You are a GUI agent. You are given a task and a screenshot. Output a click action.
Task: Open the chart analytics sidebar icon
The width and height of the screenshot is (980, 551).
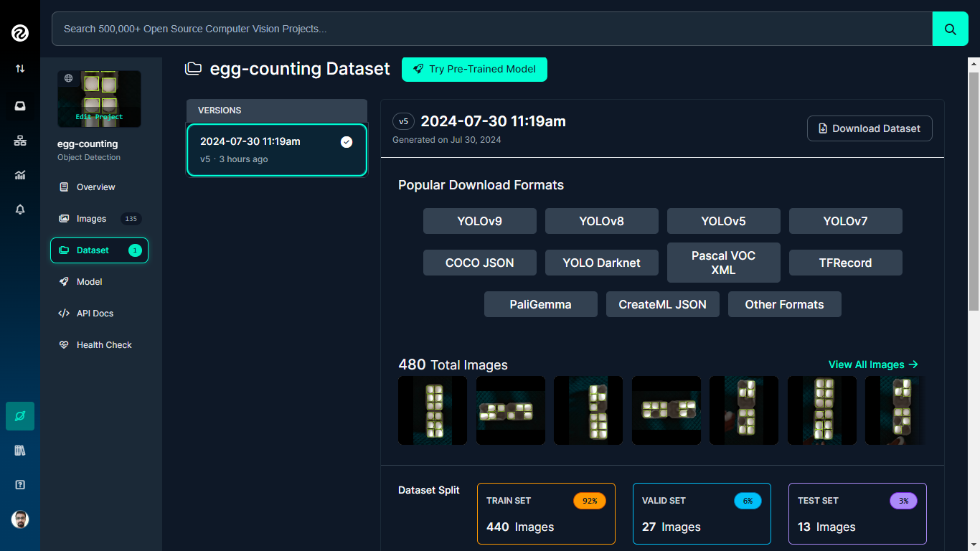pyautogui.click(x=20, y=175)
